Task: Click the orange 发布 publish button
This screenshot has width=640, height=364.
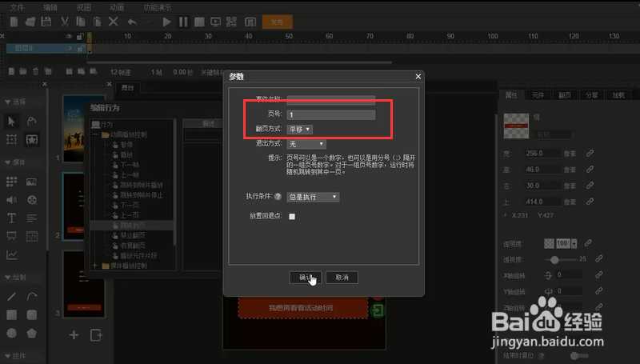Action: pos(277,22)
